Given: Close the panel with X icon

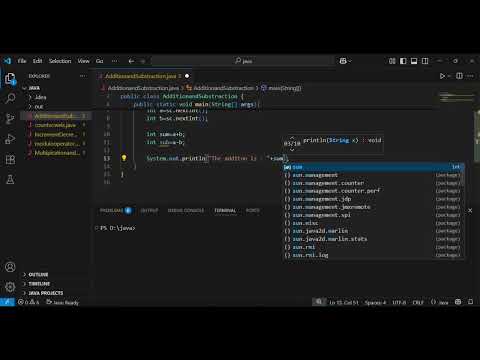Looking at the screenshot, I should 470,210.
